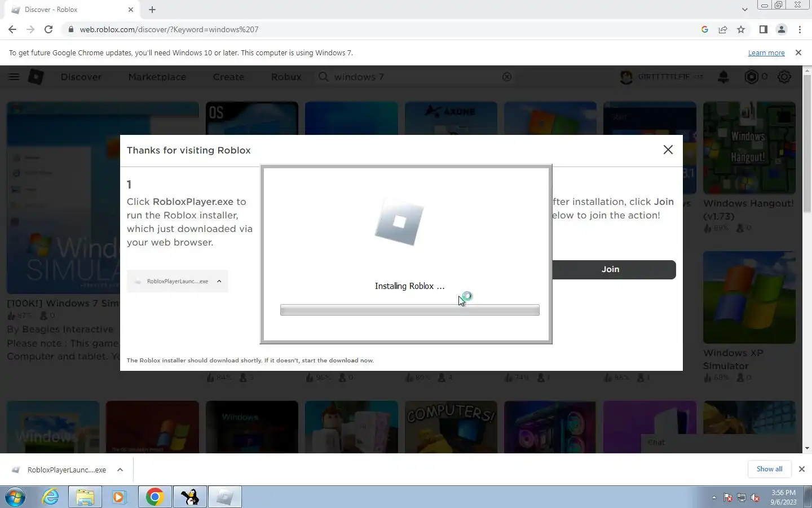The height and width of the screenshot is (508, 812).
Task: Close the Thanks for visiting Roblox dialog
Action: [x=668, y=150]
